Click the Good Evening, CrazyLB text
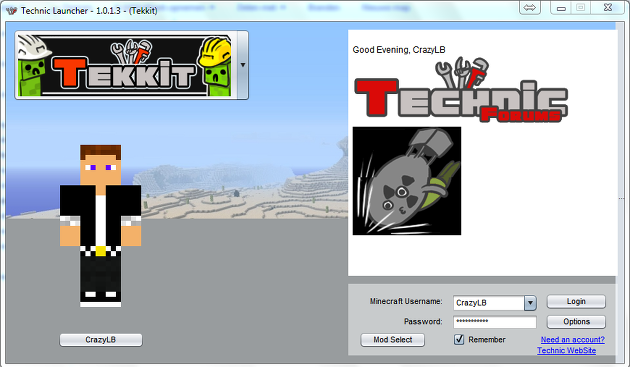The image size is (630, 367). tap(399, 50)
